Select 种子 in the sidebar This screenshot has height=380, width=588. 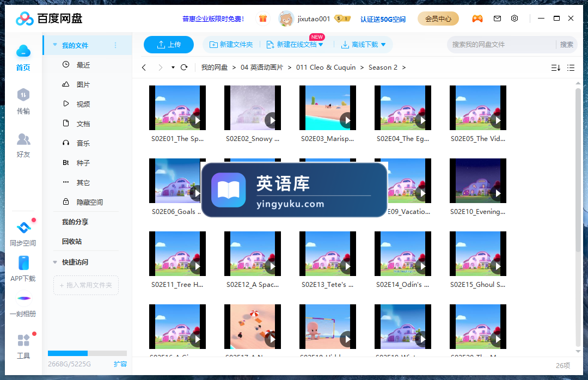click(x=83, y=163)
